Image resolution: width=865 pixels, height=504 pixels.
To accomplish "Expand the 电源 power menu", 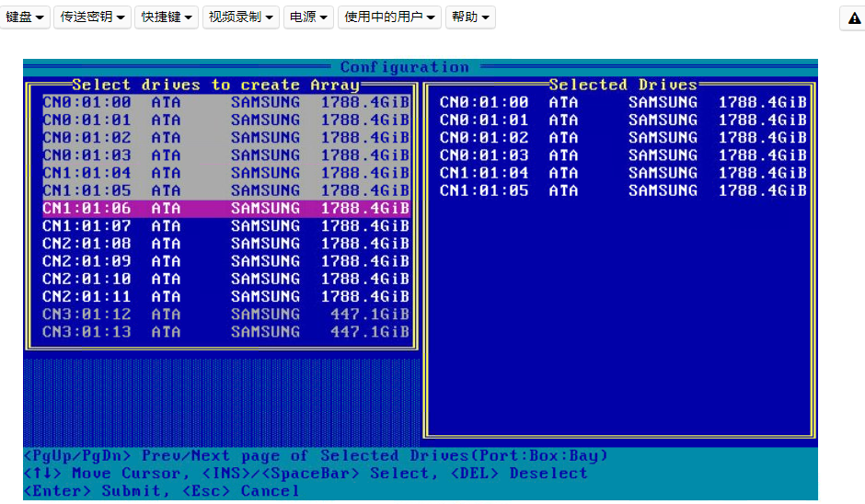I will pos(308,17).
